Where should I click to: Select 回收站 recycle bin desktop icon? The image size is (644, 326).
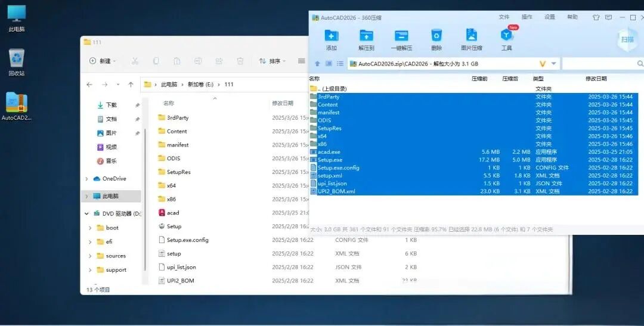17,63
